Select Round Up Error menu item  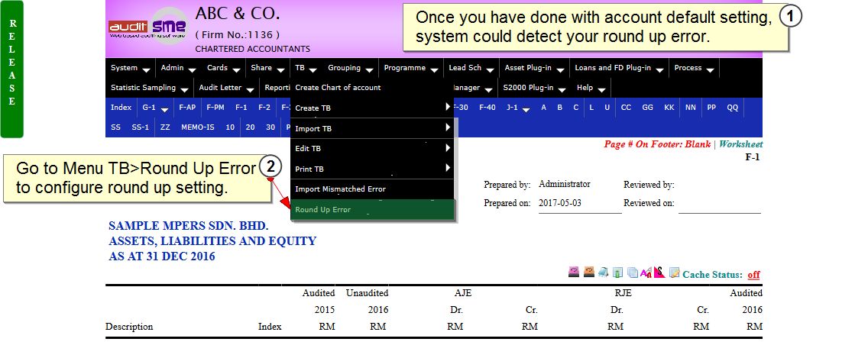point(372,210)
